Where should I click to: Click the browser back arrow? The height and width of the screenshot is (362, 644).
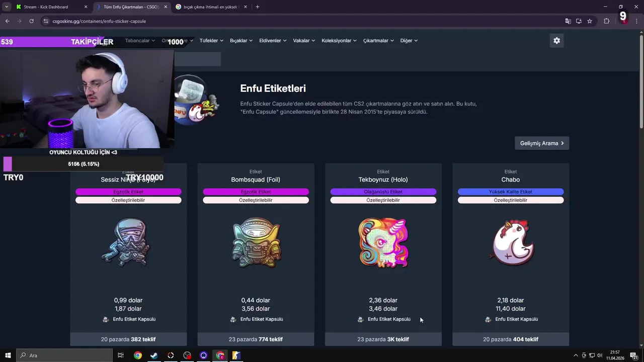[x=7, y=21]
